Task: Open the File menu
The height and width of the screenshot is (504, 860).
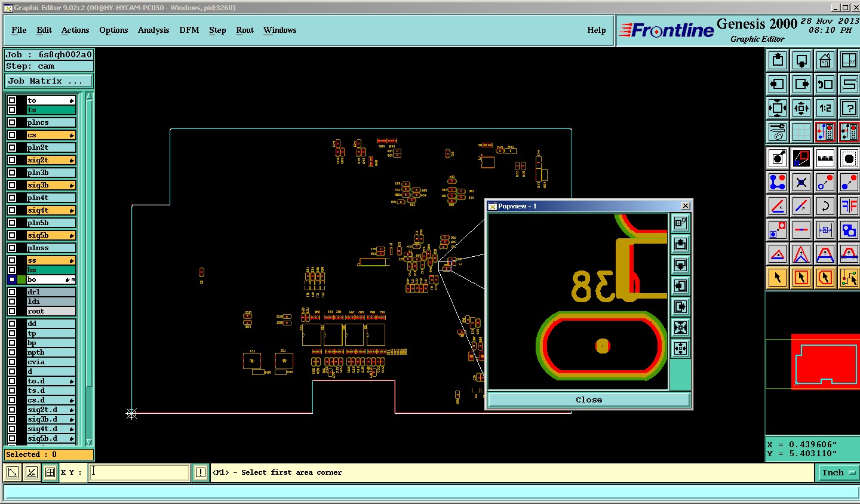Action: click(19, 30)
